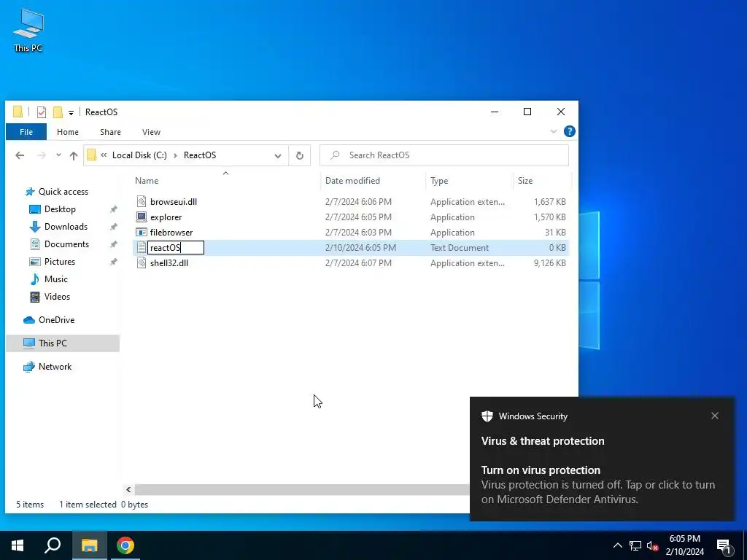The width and height of the screenshot is (747, 560).
Task: Click ReactOS breadcrumb in address bar
Action: (200, 155)
